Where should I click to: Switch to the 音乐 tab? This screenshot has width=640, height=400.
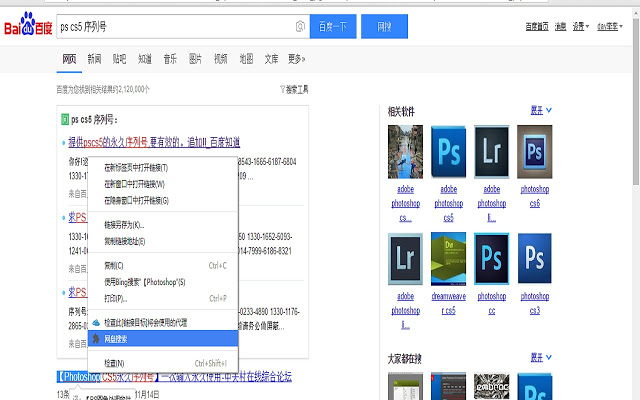(x=170, y=59)
